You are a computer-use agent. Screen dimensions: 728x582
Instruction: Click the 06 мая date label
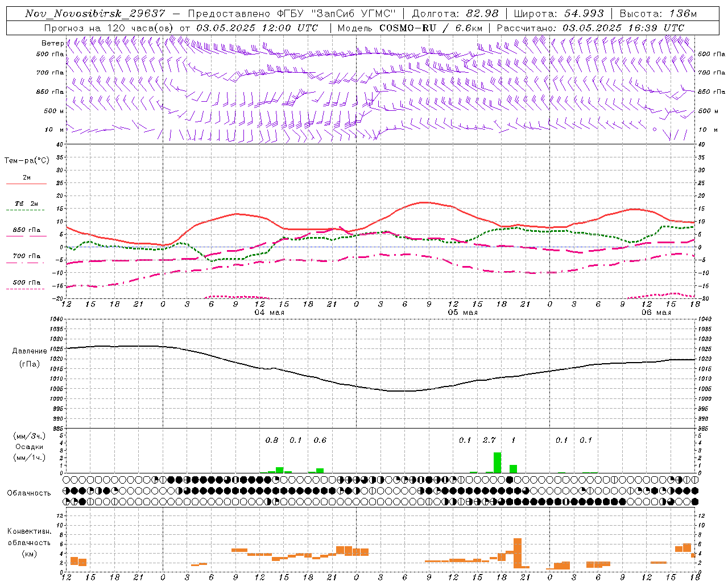tap(656, 313)
